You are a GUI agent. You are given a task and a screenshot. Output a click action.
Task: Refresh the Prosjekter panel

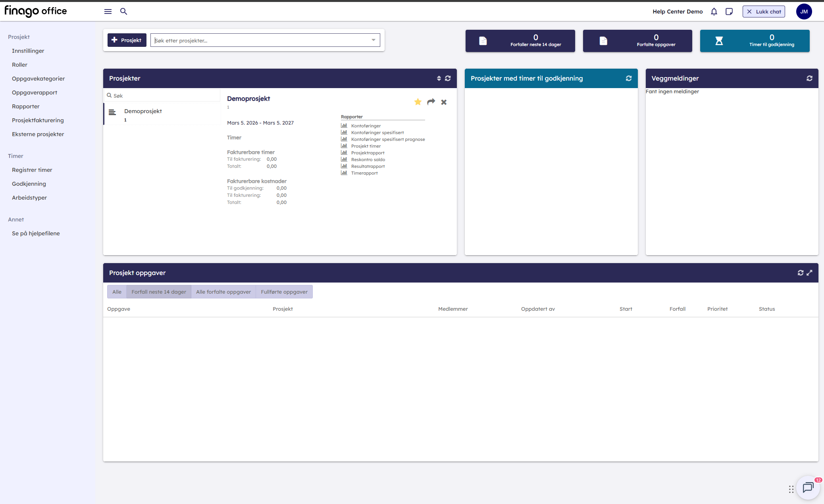[448, 78]
